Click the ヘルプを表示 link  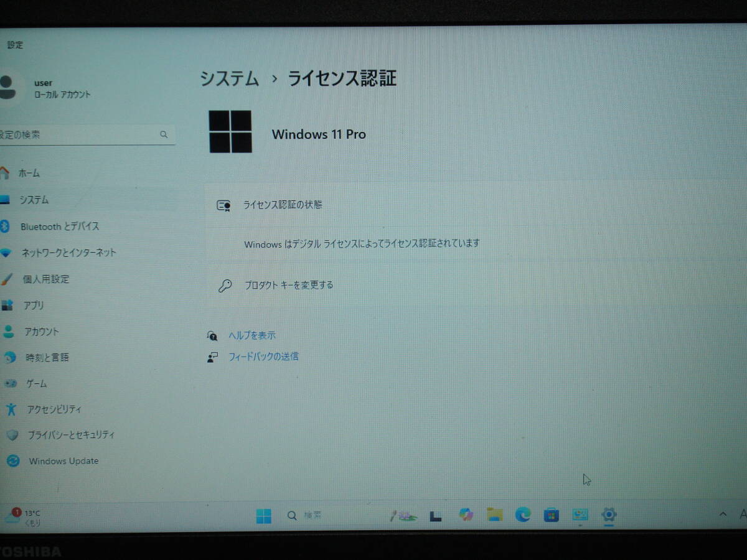(251, 335)
